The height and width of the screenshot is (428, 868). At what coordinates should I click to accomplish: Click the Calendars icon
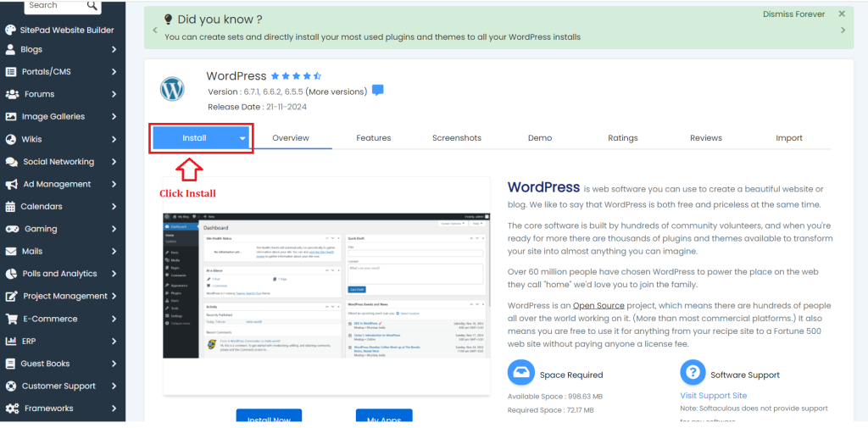click(x=10, y=207)
